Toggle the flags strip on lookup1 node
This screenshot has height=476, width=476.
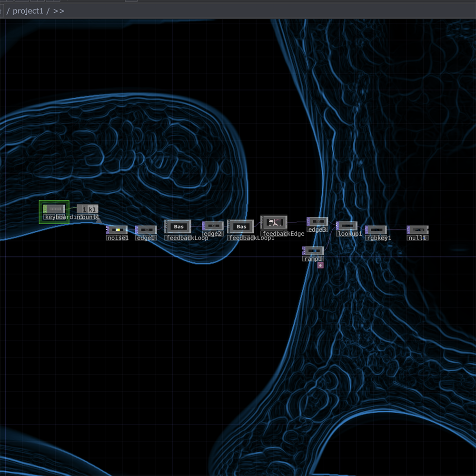pos(337,226)
